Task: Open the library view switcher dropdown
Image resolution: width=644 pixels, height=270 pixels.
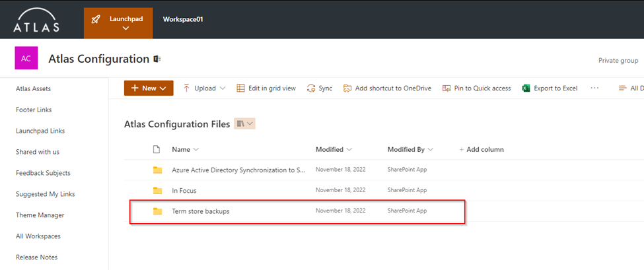Action: pyautogui.click(x=244, y=124)
